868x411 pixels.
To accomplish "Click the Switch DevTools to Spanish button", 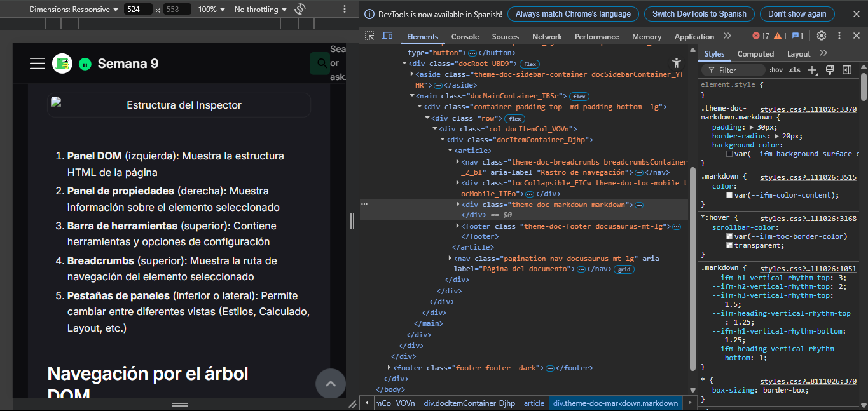I will (699, 13).
